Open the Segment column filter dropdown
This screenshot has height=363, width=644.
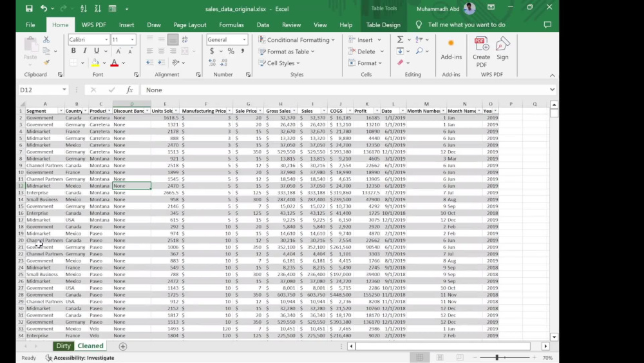pos(61,111)
